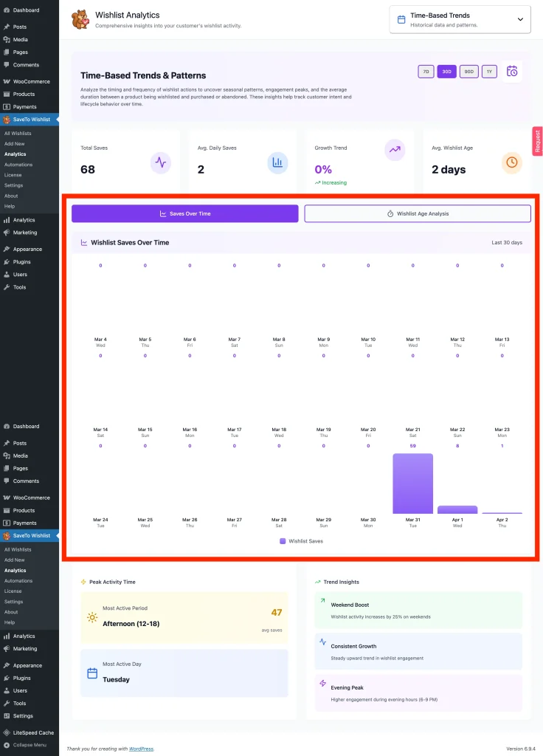This screenshot has width=543, height=756.
Task: Collapse the admin sidebar menu
Action: point(28,745)
